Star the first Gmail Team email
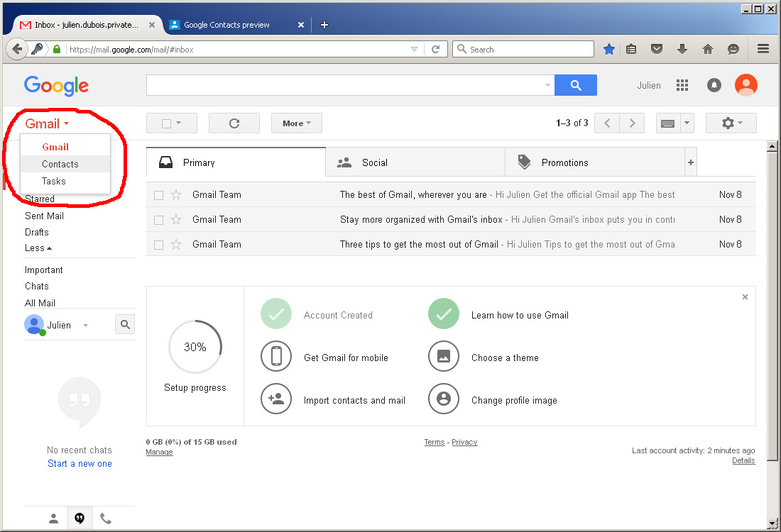This screenshot has width=781, height=532. click(177, 195)
